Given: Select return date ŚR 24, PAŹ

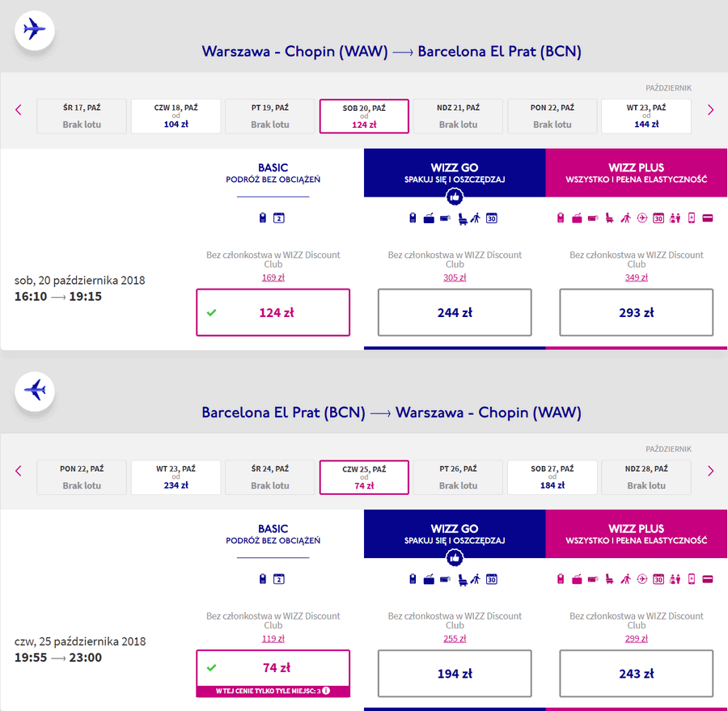Looking at the screenshot, I should click(269, 477).
